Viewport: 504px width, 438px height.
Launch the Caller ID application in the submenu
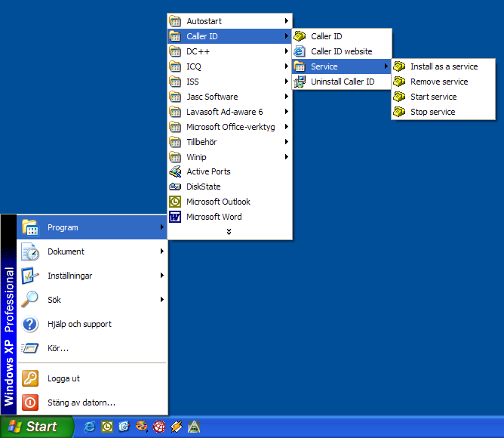tap(341, 36)
